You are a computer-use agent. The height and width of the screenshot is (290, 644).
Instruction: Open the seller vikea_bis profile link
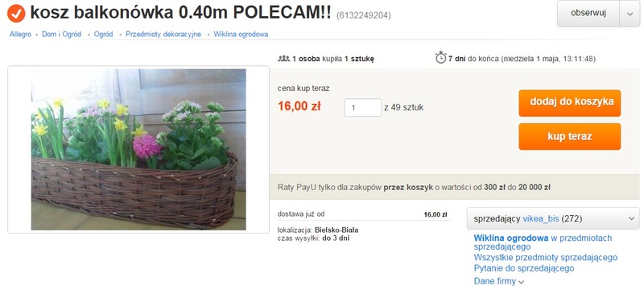click(x=540, y=219)
